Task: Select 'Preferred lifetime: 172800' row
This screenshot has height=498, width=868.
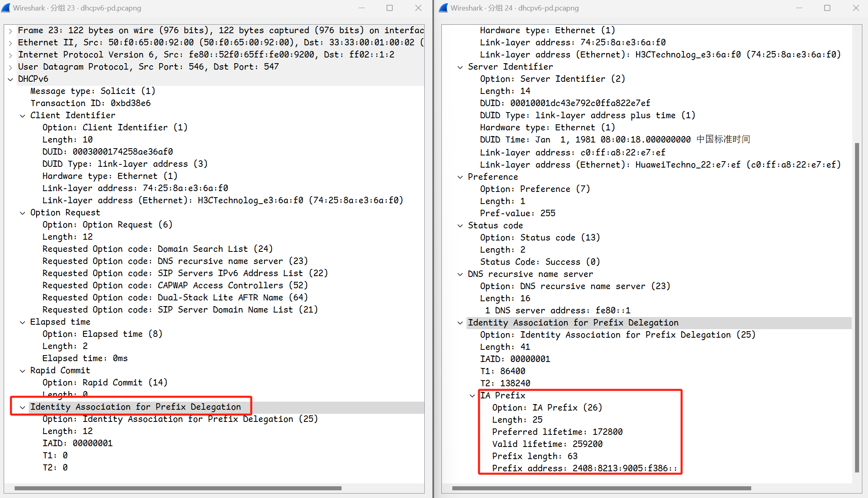Action: [558, 432]
